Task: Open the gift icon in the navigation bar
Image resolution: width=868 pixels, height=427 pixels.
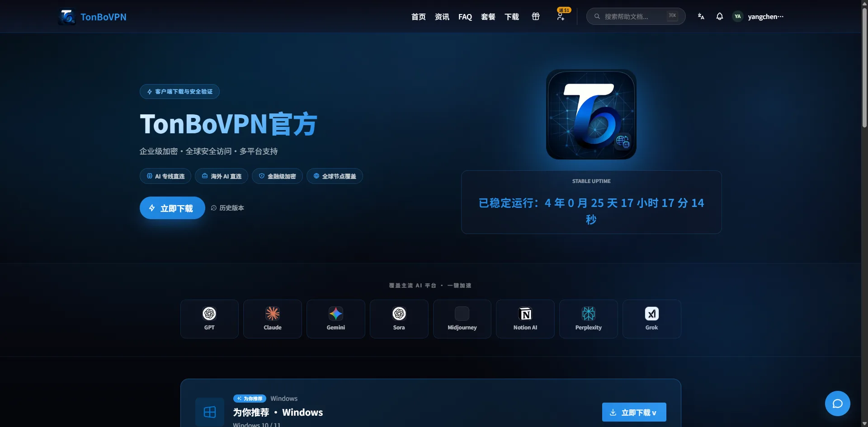Action: tap(536, 16)
